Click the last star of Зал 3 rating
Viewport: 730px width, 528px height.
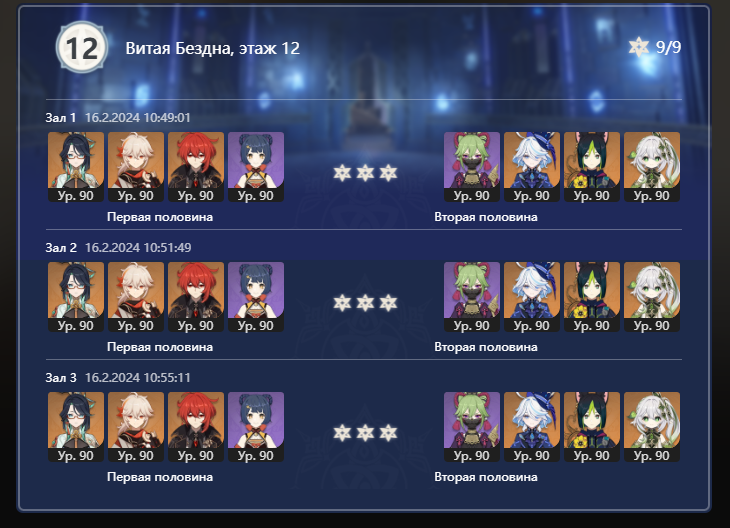pos(388,433)
